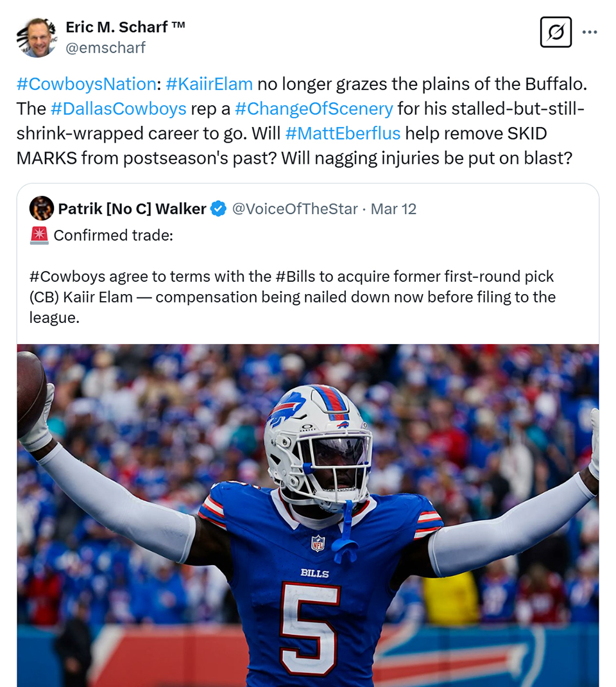Open the Bills player photo

308,515
